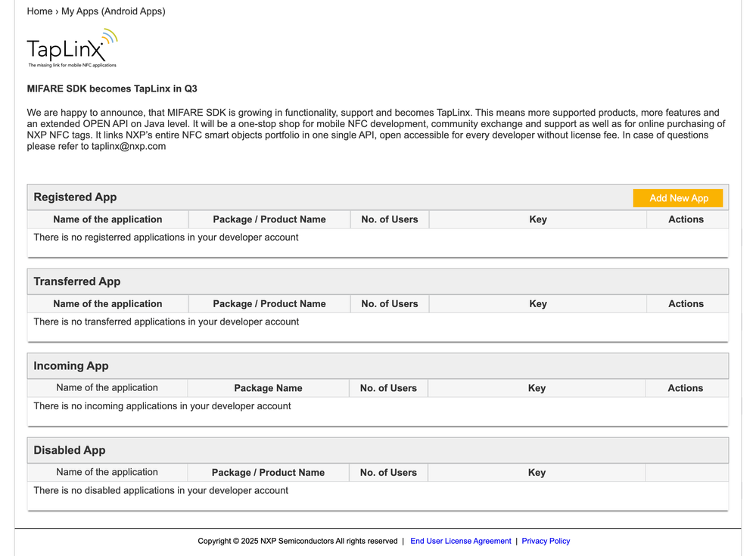Screen dimensions: 756x556
Task: Open the End User License Agreement
Action: (x=460, y=541)
